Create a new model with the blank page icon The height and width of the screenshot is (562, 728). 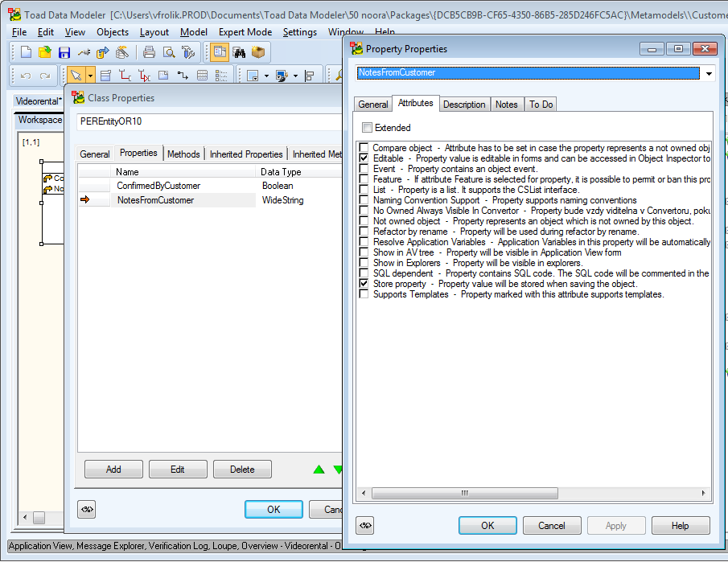27,52
